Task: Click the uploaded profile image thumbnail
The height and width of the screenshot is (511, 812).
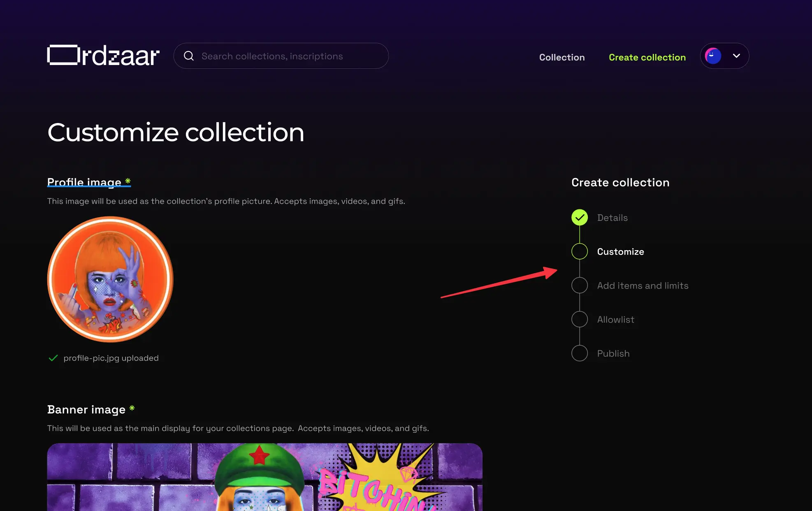Action: coord(110,279)
